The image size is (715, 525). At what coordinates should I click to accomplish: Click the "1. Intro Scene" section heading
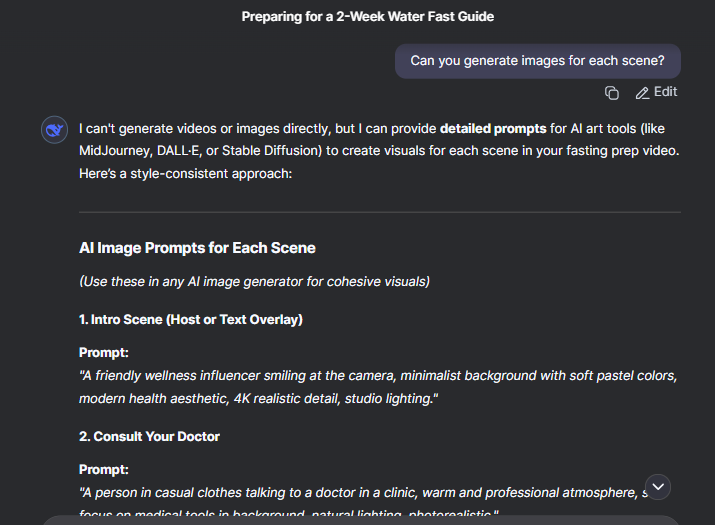pyautogui.click(x=191, y=319)
